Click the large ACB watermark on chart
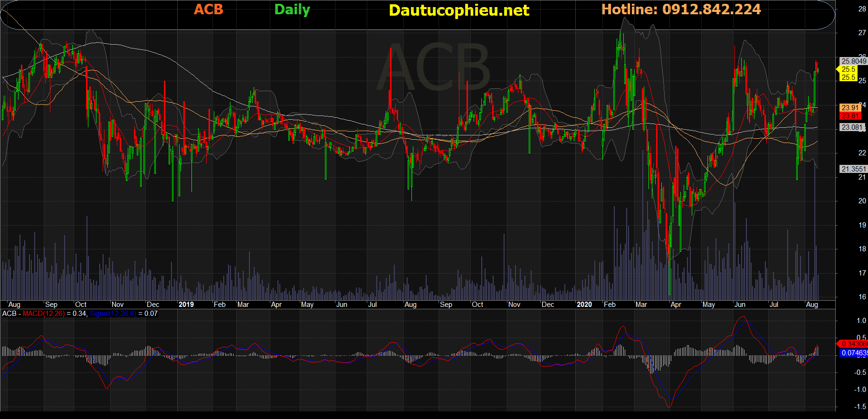Screen dimensions: 868x419 433,67
